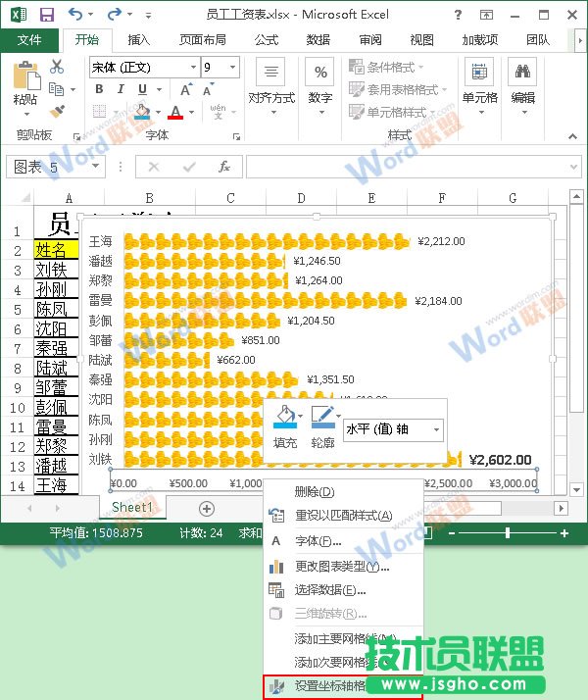The height and width of the screenshot is (700, 588).
Task: Expand the font name 宋体 dropdown
Action: tap(193, 67)
